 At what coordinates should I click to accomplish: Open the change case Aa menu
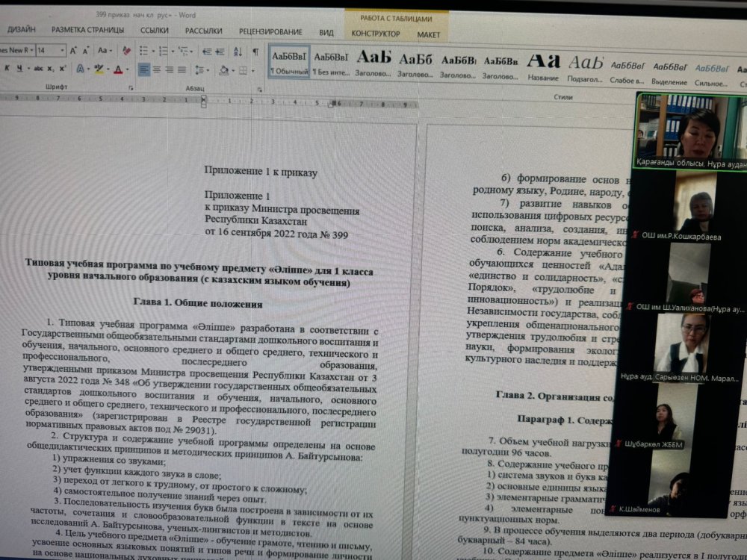[104, 51]
